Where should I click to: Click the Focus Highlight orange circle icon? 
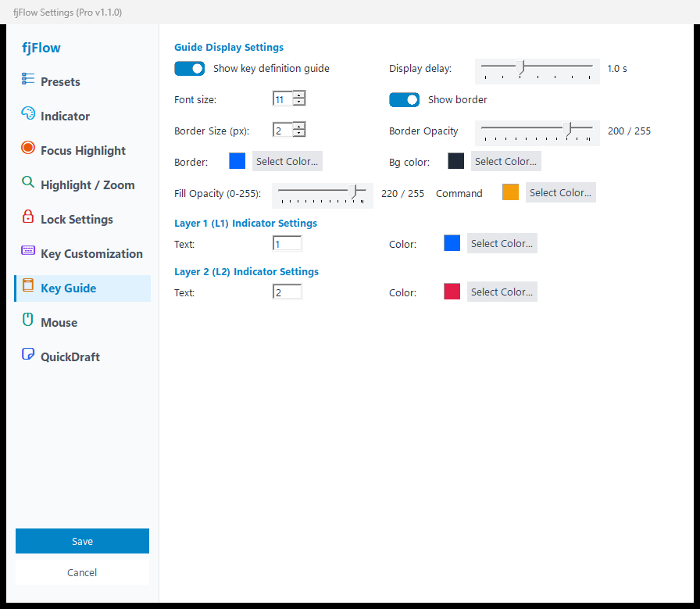(27, 148)
